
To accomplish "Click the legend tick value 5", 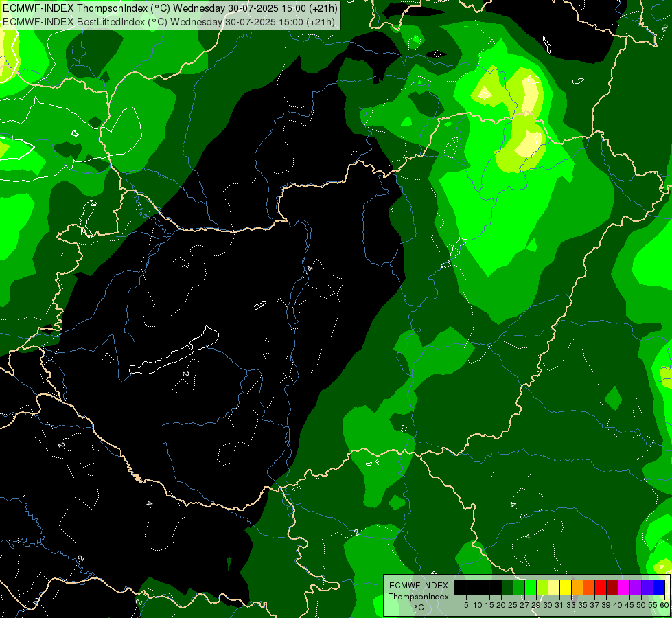I will pos(466,605).
